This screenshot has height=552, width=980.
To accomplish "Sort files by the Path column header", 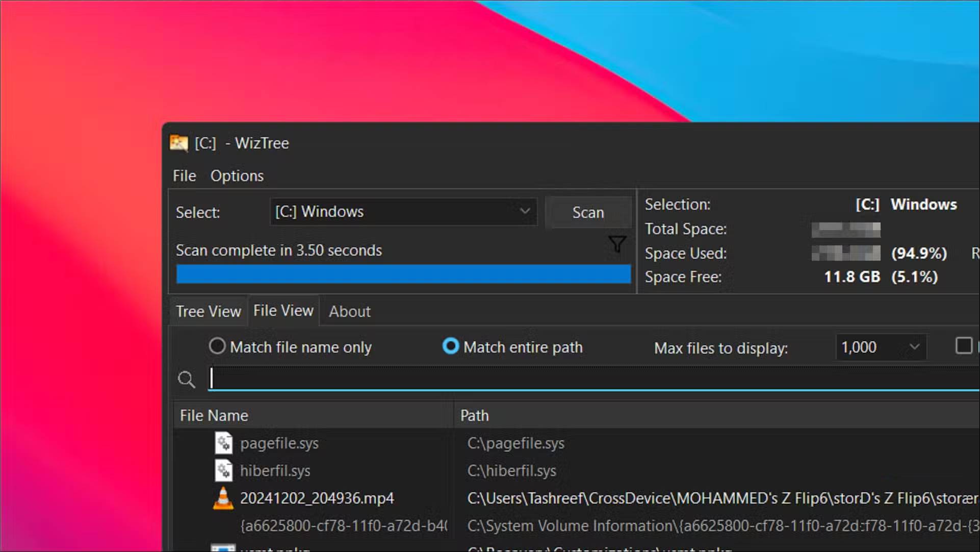I will 474,415.
